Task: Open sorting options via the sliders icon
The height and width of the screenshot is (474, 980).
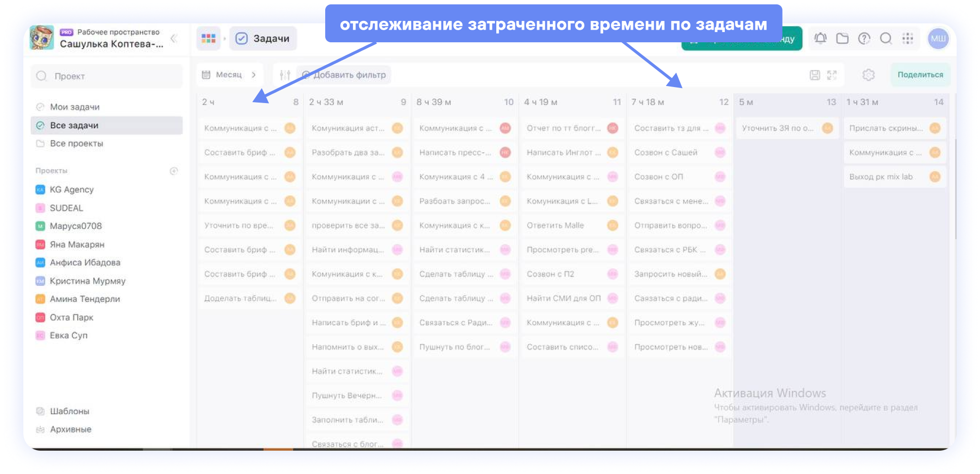Action: 285,75
